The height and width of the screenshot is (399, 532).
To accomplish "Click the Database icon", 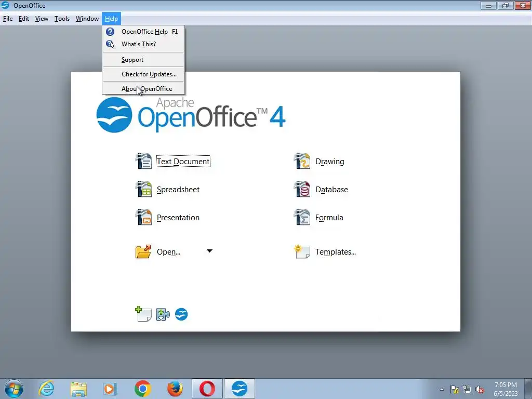I will [x=302, y=189].
